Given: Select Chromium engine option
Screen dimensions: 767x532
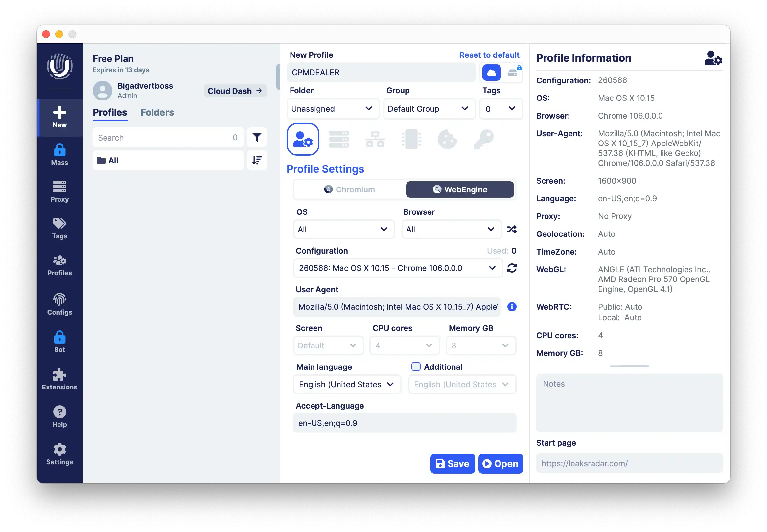Looking at the screenshot, I should click(x=349, y=190).
